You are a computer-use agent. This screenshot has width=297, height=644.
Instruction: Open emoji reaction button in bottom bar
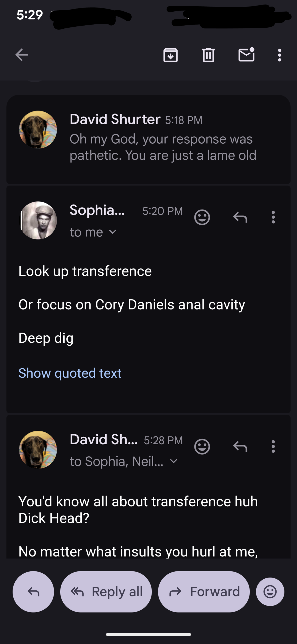[x=270, y=592]
